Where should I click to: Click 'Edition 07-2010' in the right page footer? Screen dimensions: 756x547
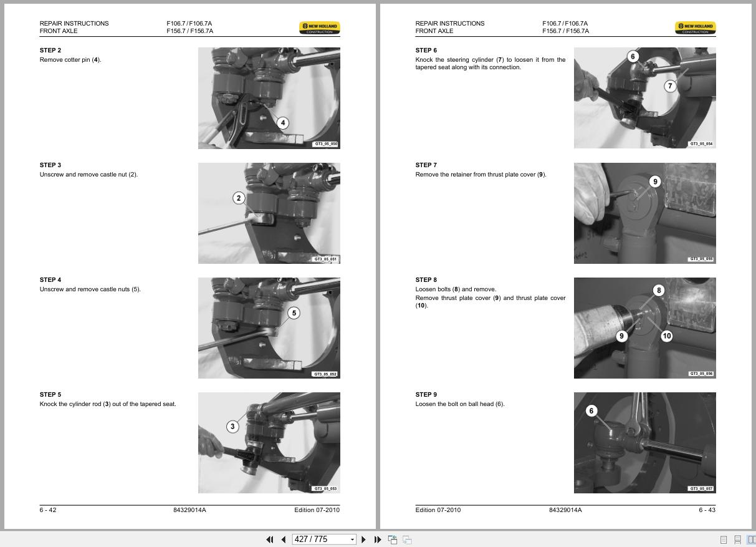point(438,510)
